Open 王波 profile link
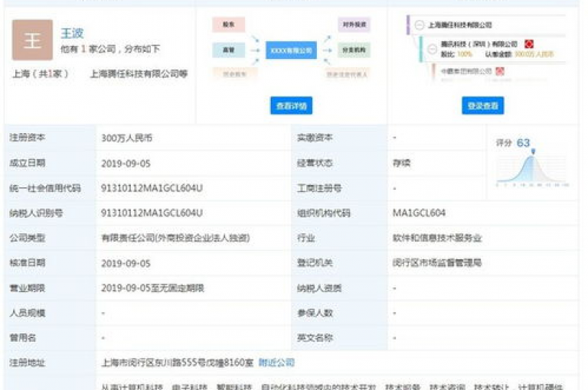 pos(72,34)
